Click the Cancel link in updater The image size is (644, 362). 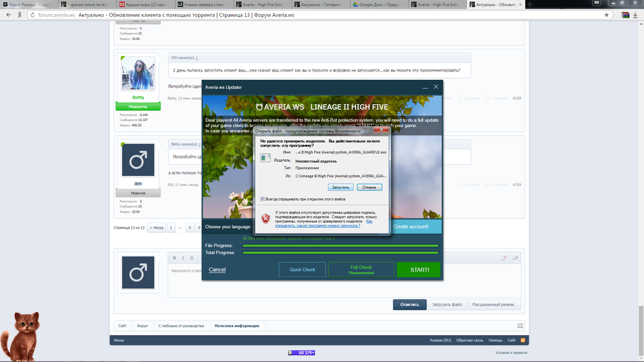tap(217, 269)
